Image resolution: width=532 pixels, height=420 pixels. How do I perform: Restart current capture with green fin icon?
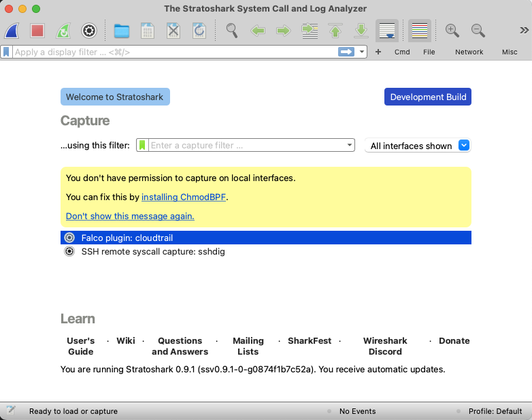(x=63, y=31)
